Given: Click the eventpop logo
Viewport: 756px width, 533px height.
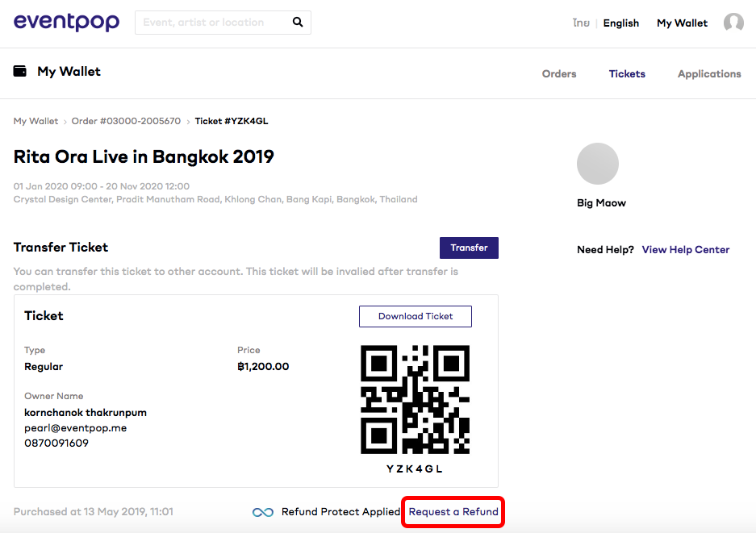Looking at the screenshot, I should 66,22.
